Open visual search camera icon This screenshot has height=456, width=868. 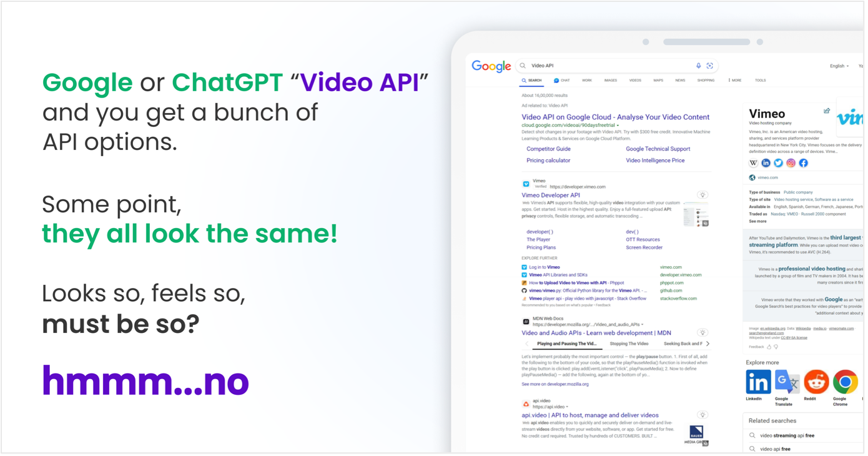click(709, 66)
